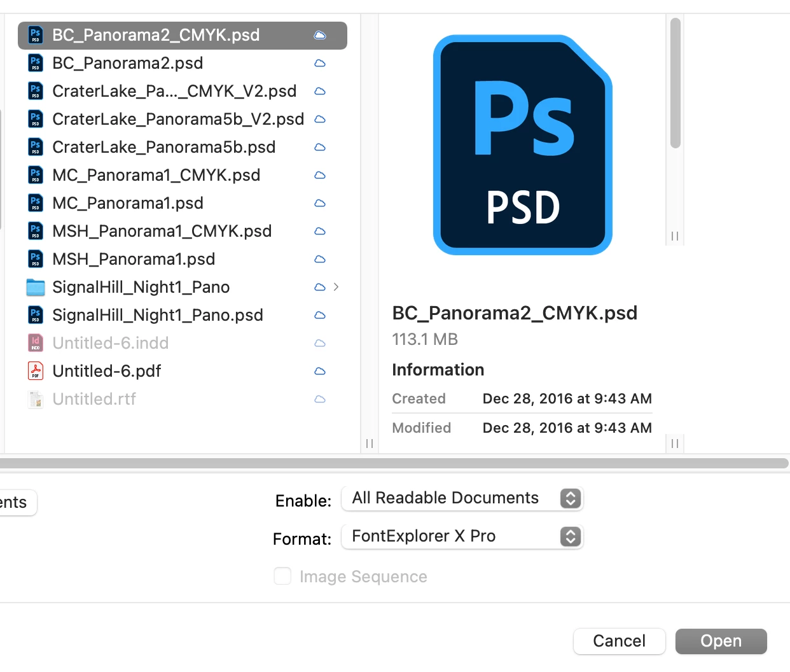Select MSH_Panorama1_CMYK.psd in the list

pos(162,231)
